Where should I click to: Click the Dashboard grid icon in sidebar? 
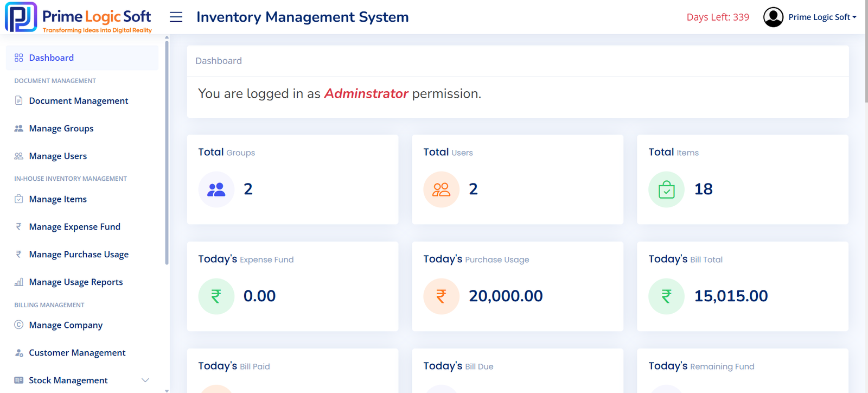point(19,58)
